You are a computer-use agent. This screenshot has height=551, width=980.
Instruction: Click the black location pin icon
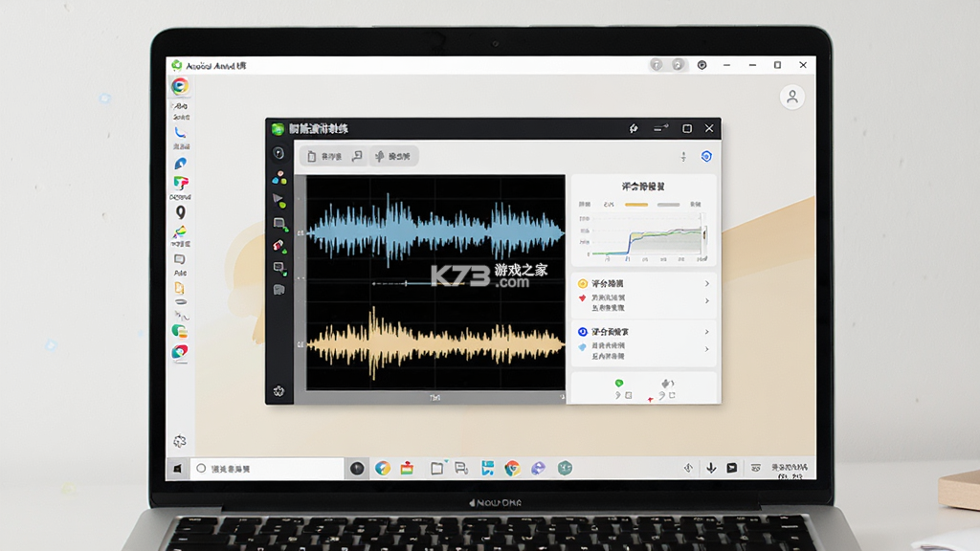pyautogui.click(x=180, y=212)
